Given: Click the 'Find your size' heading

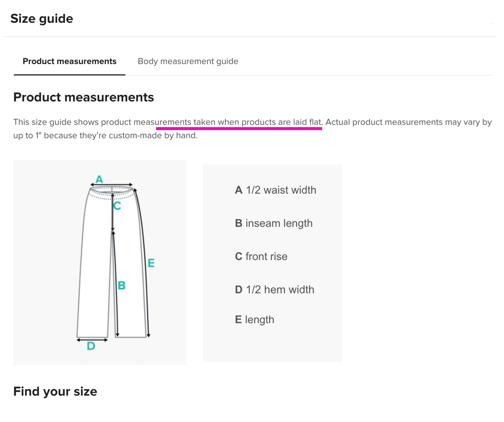Looking at the screenshot, I should point(55,392).
